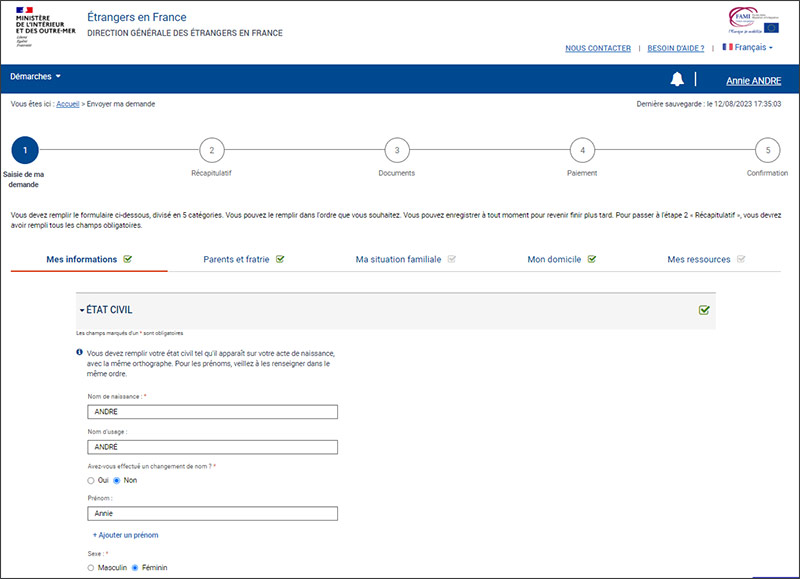The image size is (800, 579).
Task: Click the État Civil green checkmark icon
Action: [705, 310]
